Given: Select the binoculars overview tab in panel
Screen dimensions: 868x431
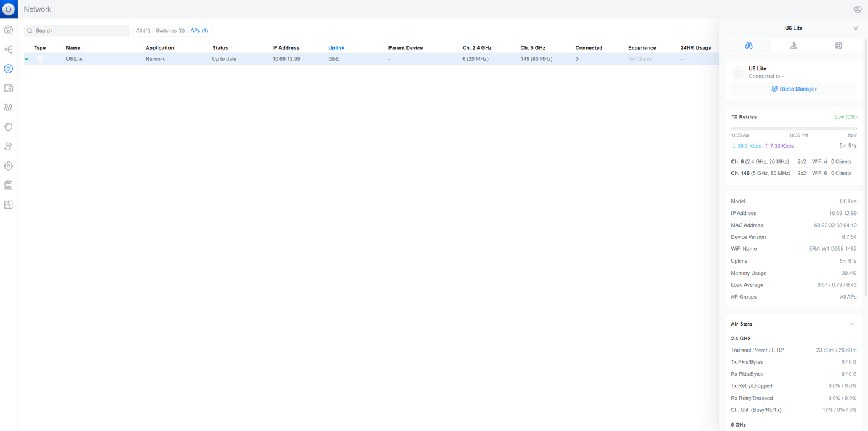Looking at the screenshot, I should pyautogui.click(x=749, y=46).
